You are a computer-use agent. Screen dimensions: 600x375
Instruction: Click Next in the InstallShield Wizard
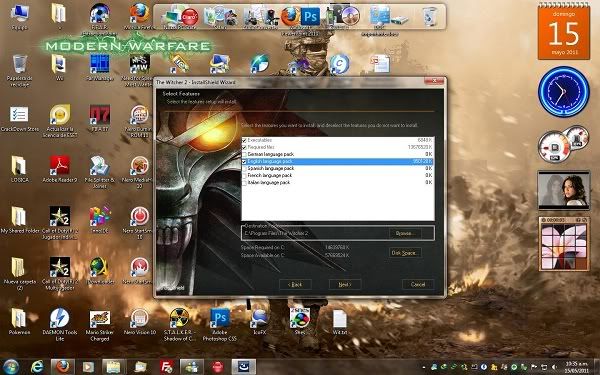click(344, 284)
